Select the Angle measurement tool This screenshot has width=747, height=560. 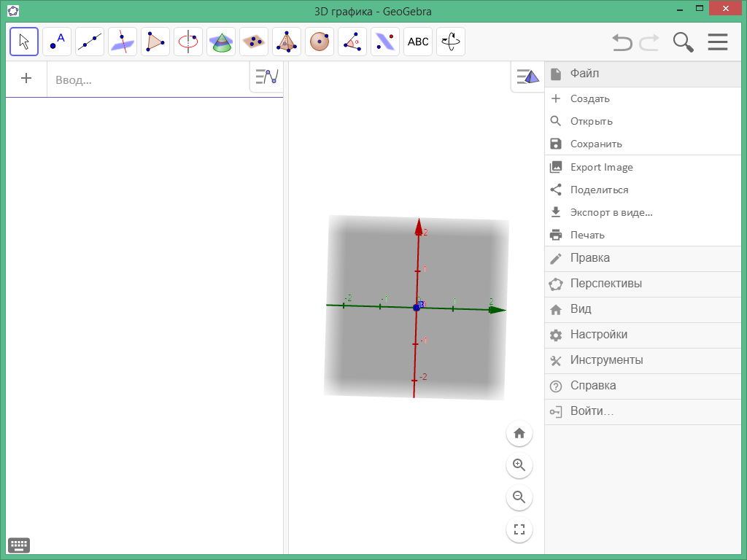pos(352,42)
